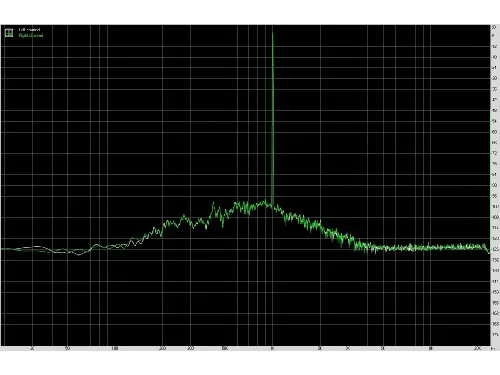Viewport: 500px width, 375px height.
Task: Select the green Right channel legend label
Action: tap(31, 35)
